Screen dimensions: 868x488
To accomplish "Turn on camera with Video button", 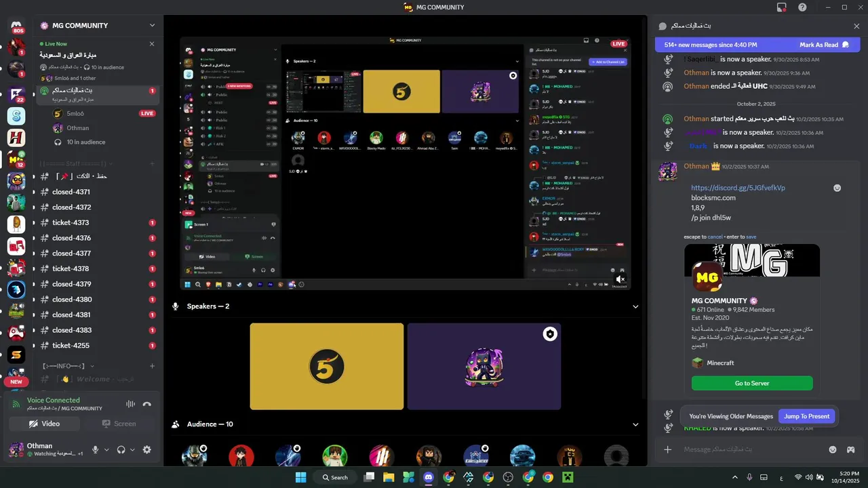I will pyautogui.click(x=44, y=424).
